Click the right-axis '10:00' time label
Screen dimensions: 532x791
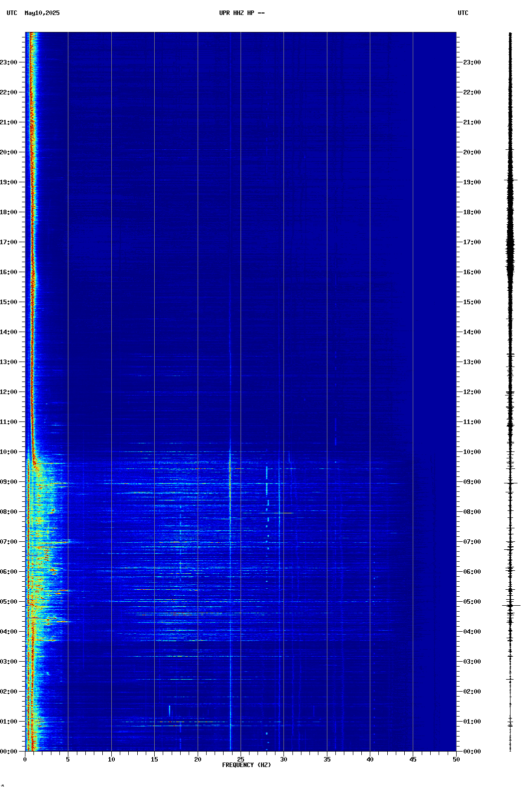[472, 452]
